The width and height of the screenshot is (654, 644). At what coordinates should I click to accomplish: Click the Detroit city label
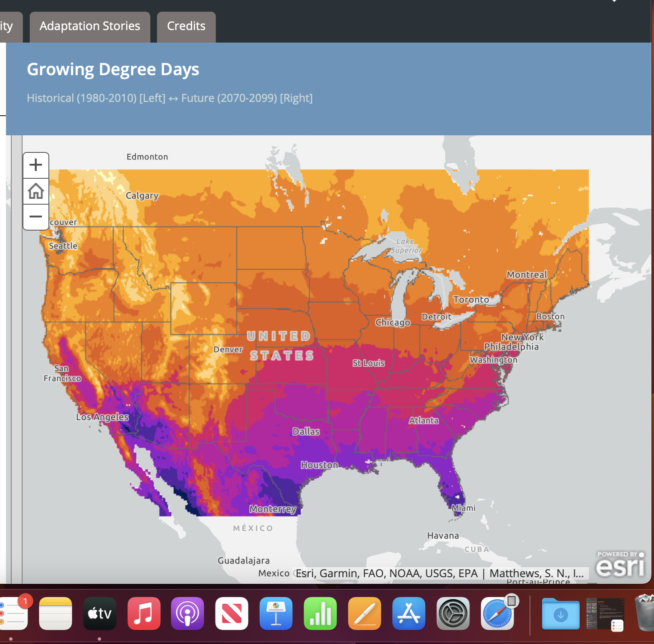[x=436, y=317]
